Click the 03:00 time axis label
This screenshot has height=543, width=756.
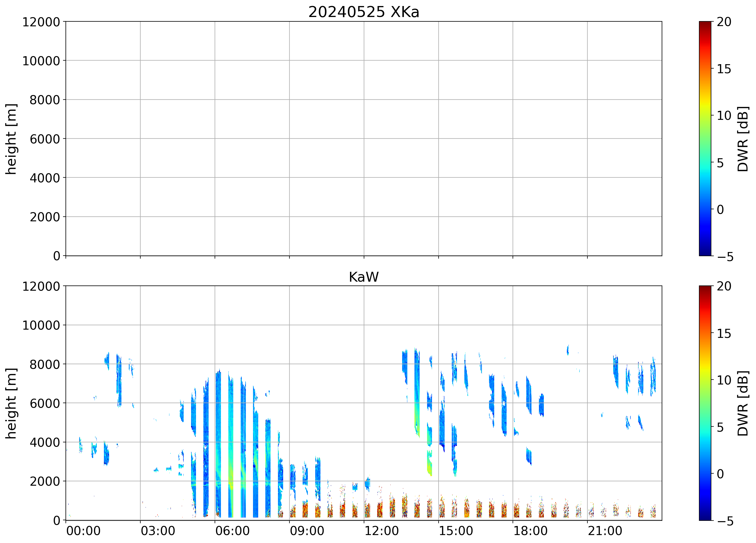click(x=158, y=531)
